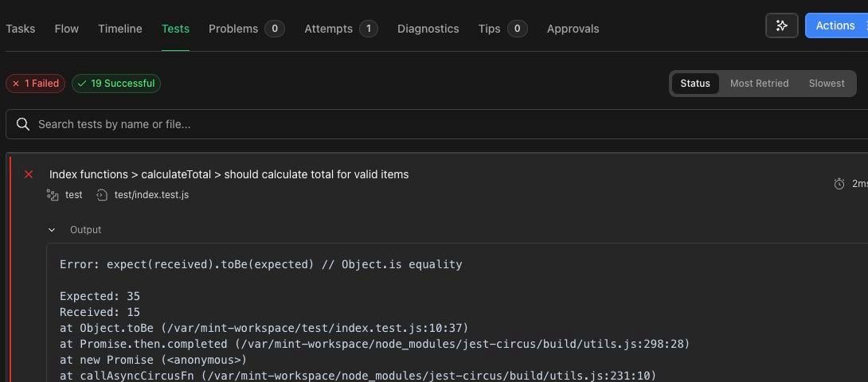Click the 'Received: 15' output line
Viewport: 868px width, 382px height.
(x=100, y=312)
